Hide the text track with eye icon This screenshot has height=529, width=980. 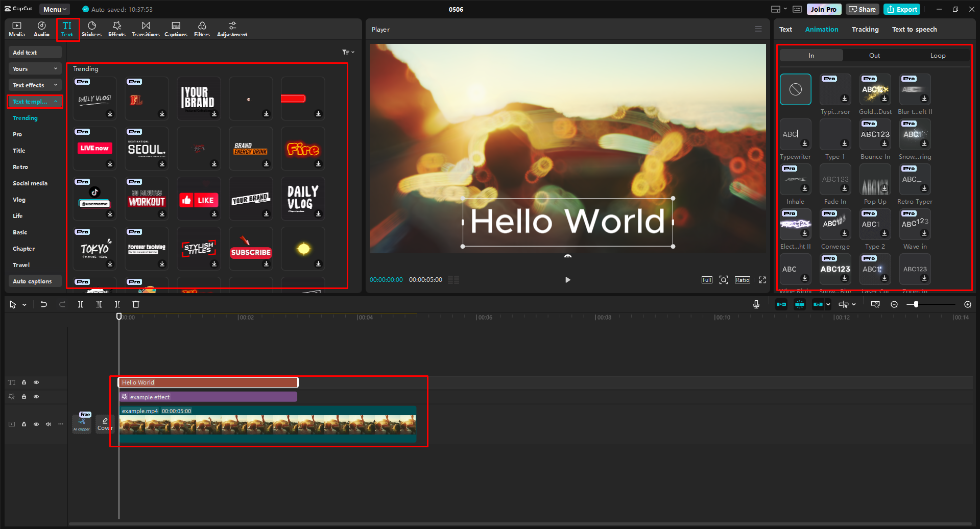click(36, 382)
